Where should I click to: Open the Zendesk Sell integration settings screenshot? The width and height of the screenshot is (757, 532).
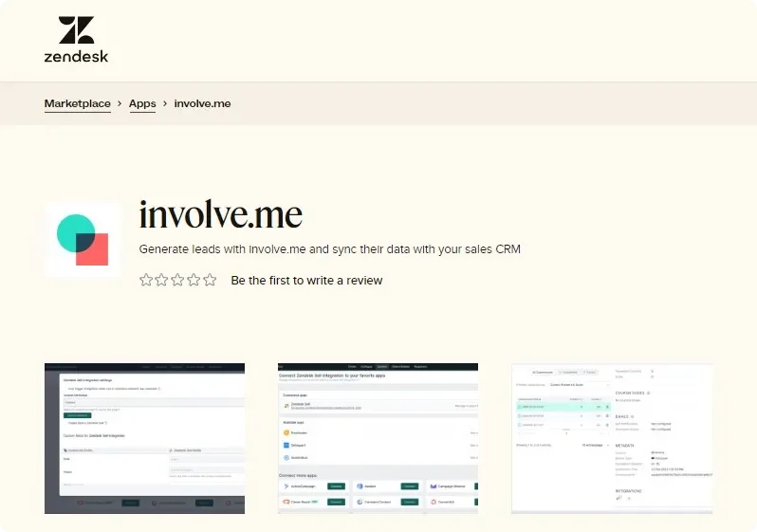[x=144, y=438]
